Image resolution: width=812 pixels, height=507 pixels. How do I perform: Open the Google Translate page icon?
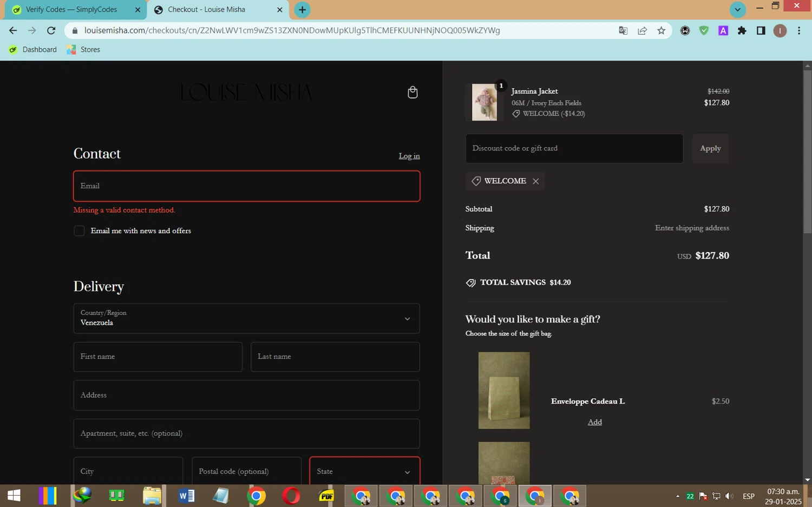coord(623,31)
